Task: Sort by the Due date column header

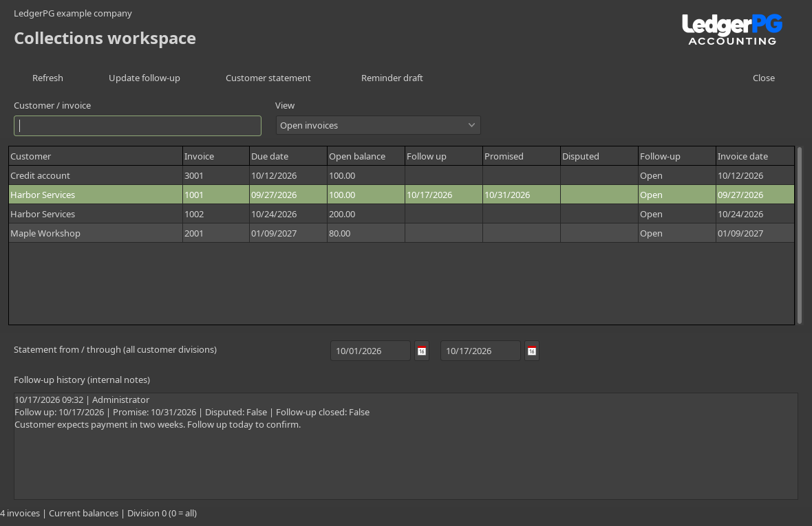Action: pyautogui.click(x=288, y=156)
